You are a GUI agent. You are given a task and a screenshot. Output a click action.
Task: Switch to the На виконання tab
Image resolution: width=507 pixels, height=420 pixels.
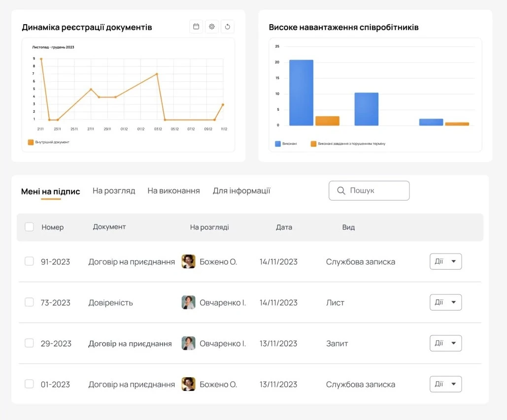coord(173,191)
